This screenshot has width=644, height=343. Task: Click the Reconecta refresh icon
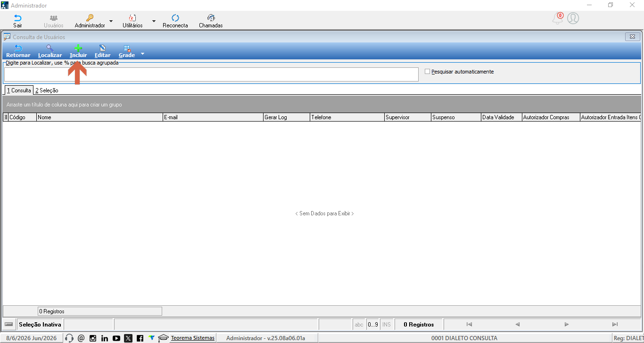175,18
